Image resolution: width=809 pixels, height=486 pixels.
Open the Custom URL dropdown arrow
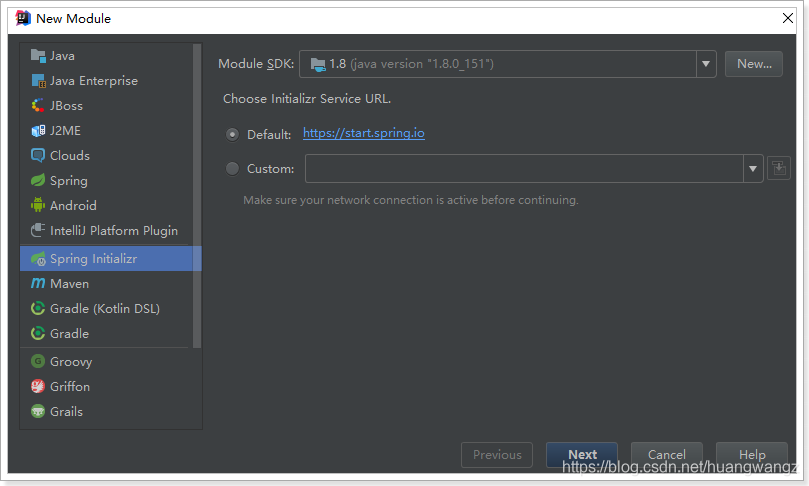[x=753, y=169]
